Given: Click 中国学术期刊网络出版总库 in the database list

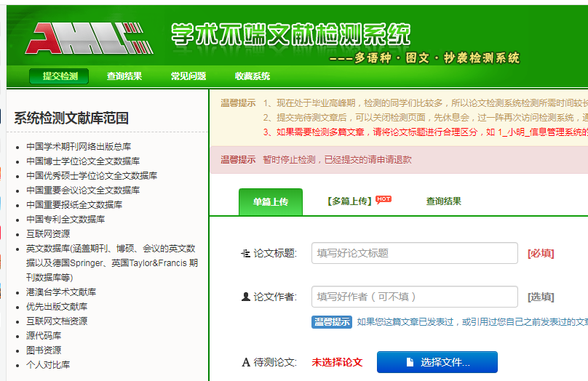Looking at the screenshot, I should 79,147.
